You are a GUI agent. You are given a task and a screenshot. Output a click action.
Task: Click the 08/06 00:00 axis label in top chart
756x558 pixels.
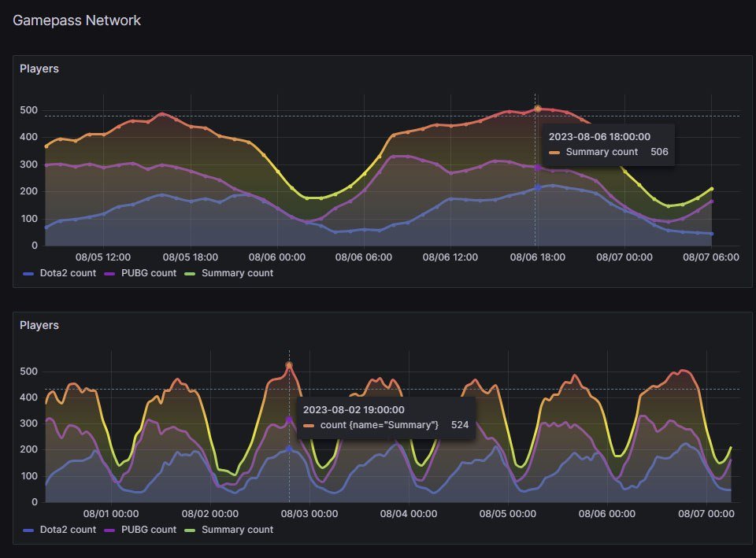[277, 257]
